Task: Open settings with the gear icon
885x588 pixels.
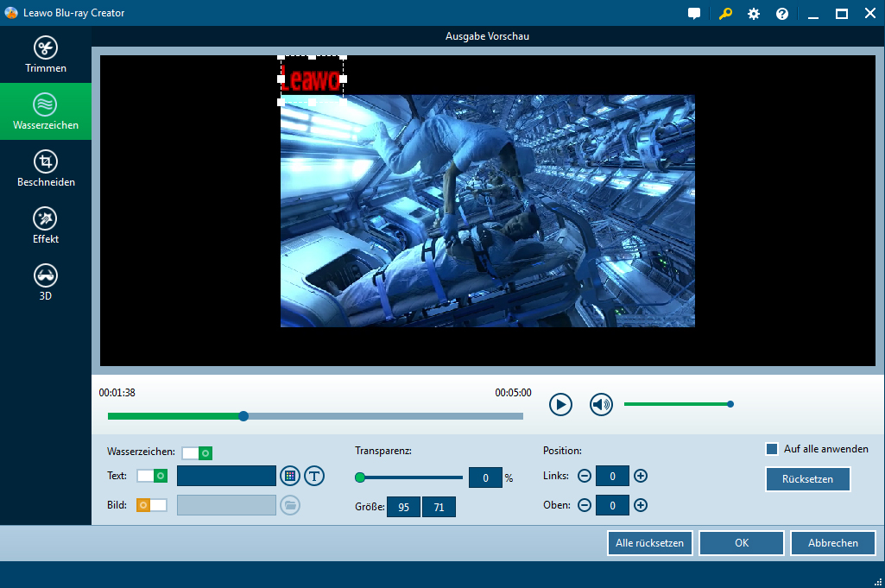Action: 754,14
